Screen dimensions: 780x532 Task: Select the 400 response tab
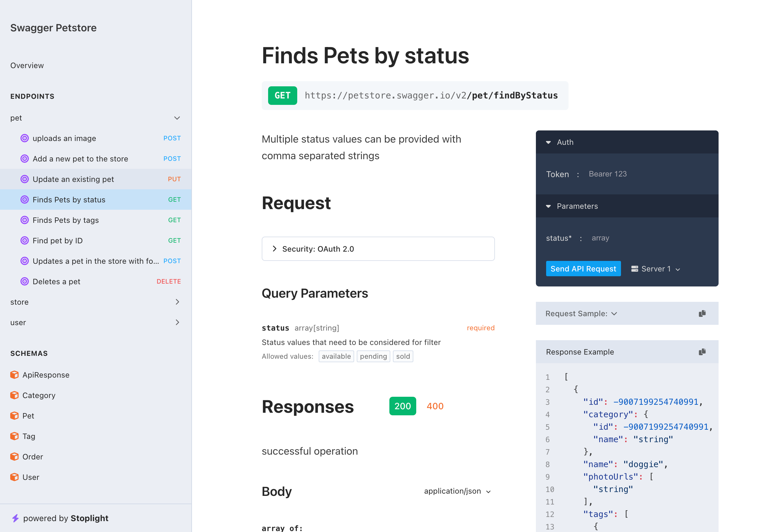pos(436,406)
